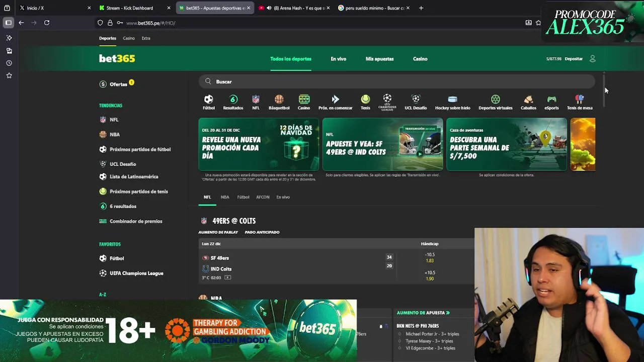Open the Tenis de mesa paddle icon

click(x=580, y=100)
